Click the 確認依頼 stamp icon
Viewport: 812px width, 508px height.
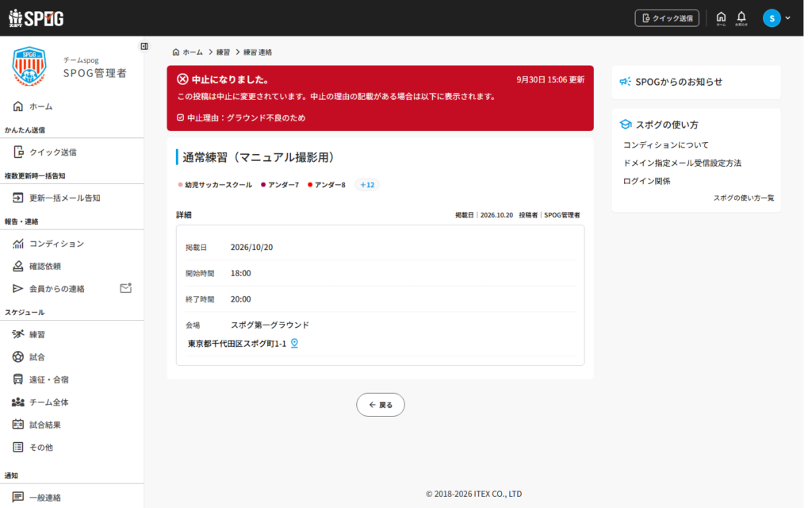point(18,266)
